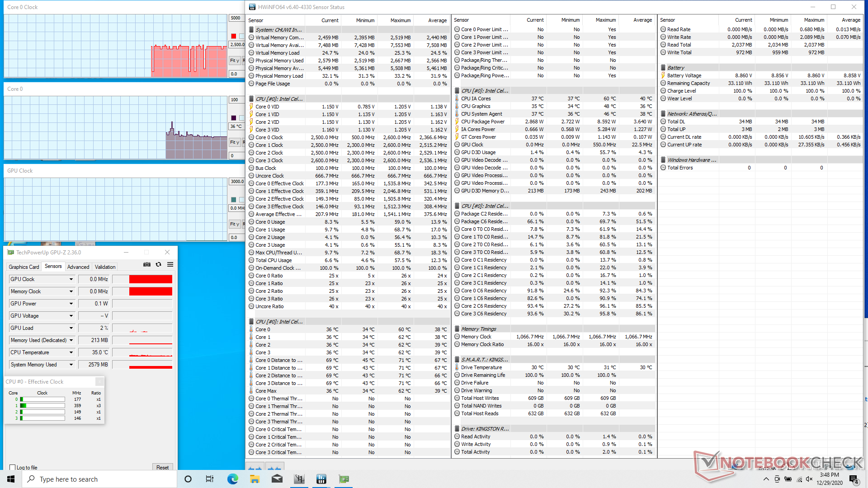Image resolution: width=868 pixels, height=488 pixels.
Task: Click Fit y button in Core 0 Clock graph
Action: 235,61
